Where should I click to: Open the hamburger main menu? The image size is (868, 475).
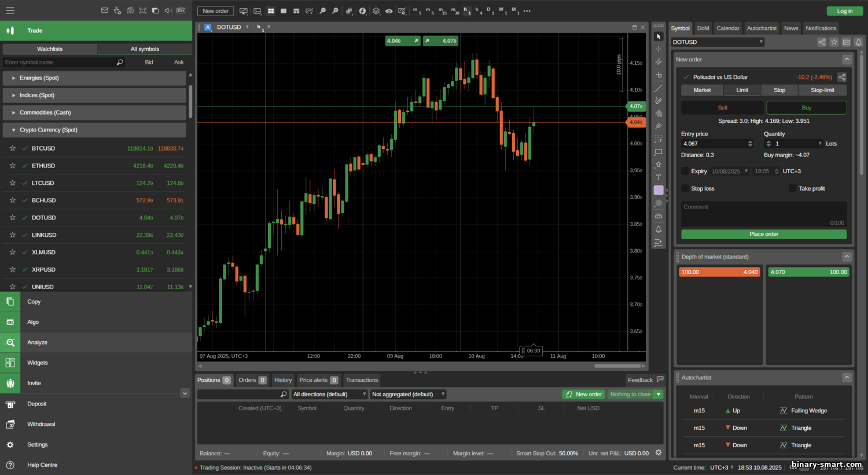pos(10,10)
